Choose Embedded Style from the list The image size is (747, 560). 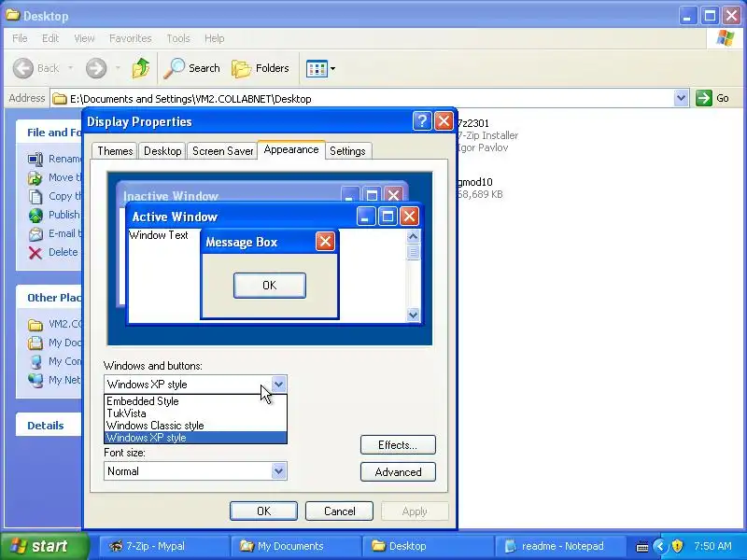195,401
